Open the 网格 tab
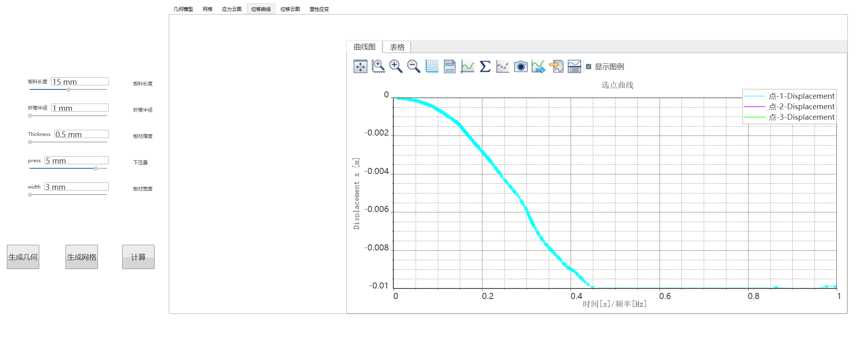Image resolution: width=868 pixels, height=354 pixels. pyautogui.click(x=208, y=9)
